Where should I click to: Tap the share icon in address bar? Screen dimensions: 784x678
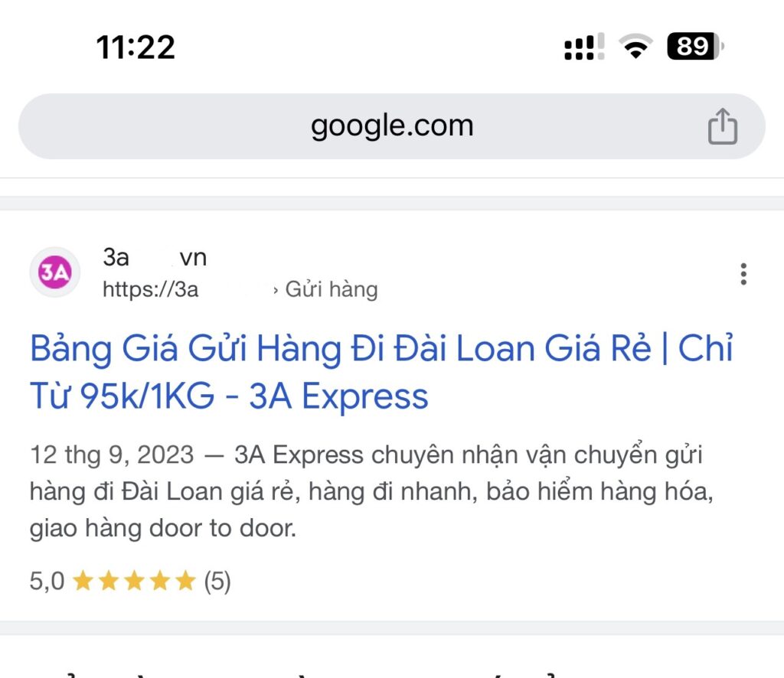coord(723,126)
